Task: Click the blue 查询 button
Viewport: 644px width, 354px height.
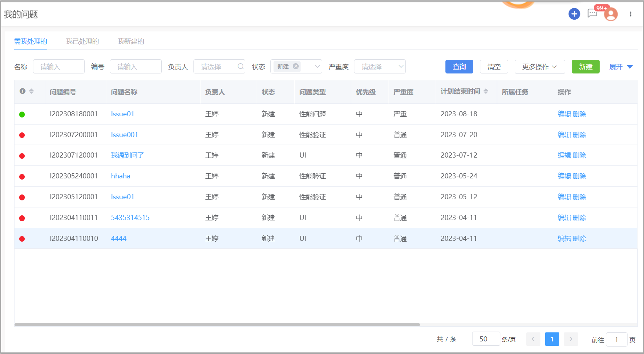Action: pyautogui.click(x=459, y=67)
